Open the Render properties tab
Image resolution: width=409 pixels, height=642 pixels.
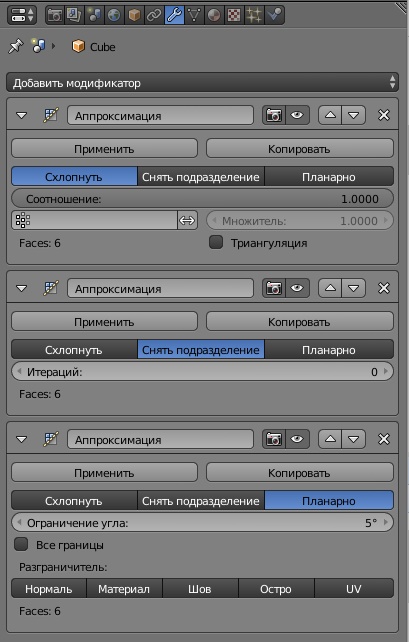tap(54, 15)
